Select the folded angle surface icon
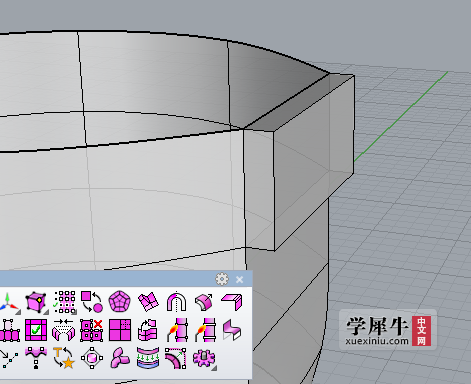Screen dimensions: 471x384 pos(232,302)
